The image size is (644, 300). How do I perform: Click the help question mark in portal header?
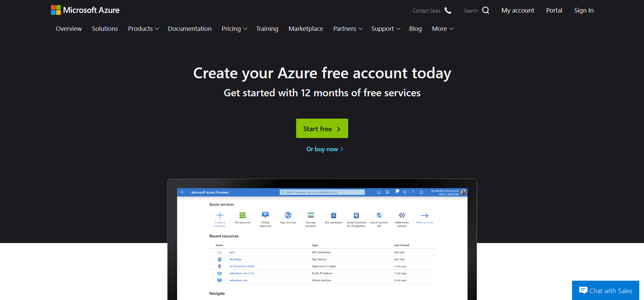413,192
